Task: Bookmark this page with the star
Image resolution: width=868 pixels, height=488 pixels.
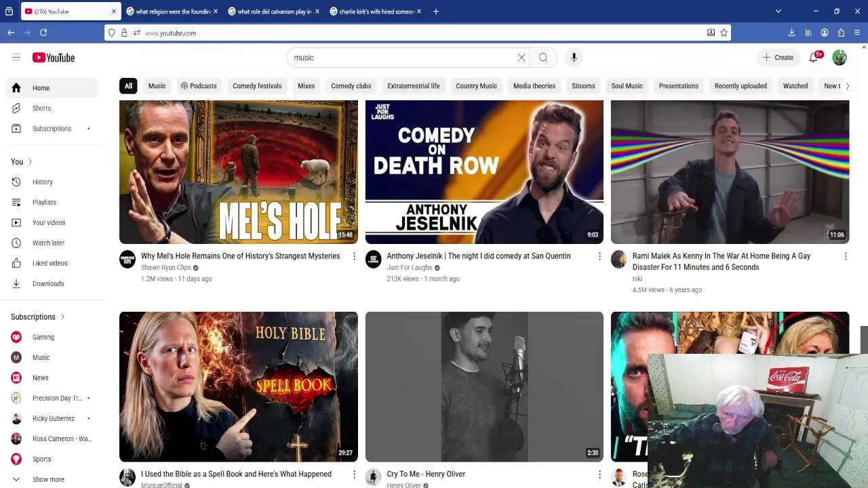Action: [x=724, y=33]
